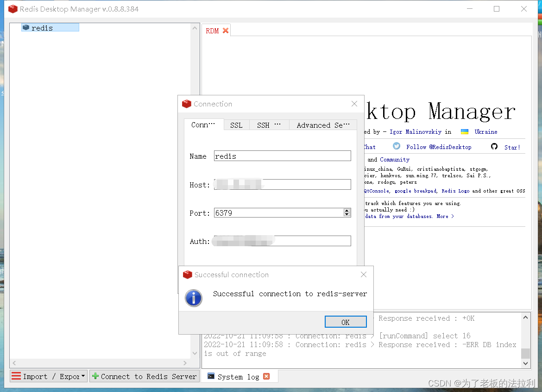Viewport: 542px width, 392px height.
Task: Click the blue information icon
Action: 194,298
